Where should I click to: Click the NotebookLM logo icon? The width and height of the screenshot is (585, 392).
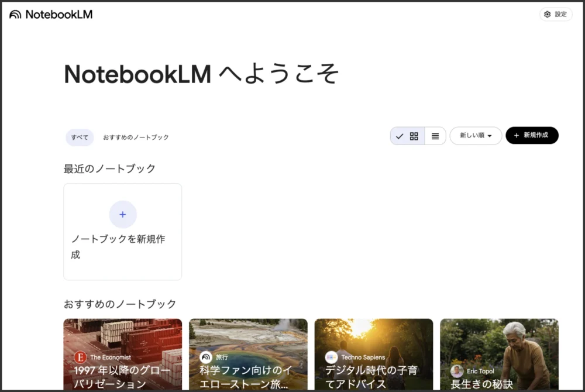15,15
